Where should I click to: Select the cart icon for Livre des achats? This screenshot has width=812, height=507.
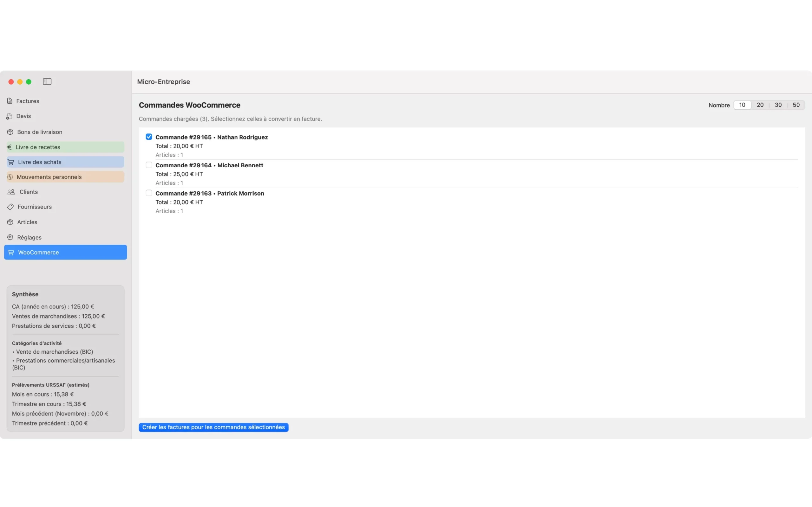point(11,162)
